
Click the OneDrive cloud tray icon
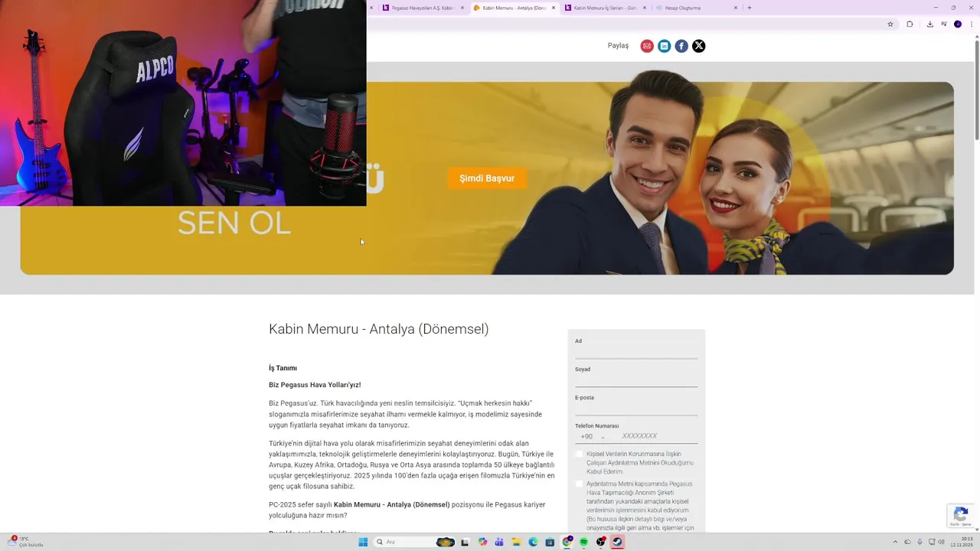[x=907, y=542]
